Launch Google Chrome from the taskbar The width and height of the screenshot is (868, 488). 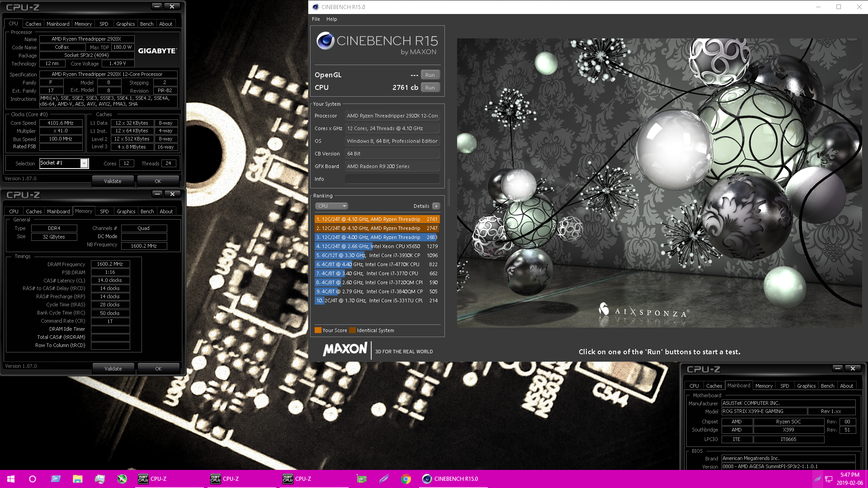point(406,479)
